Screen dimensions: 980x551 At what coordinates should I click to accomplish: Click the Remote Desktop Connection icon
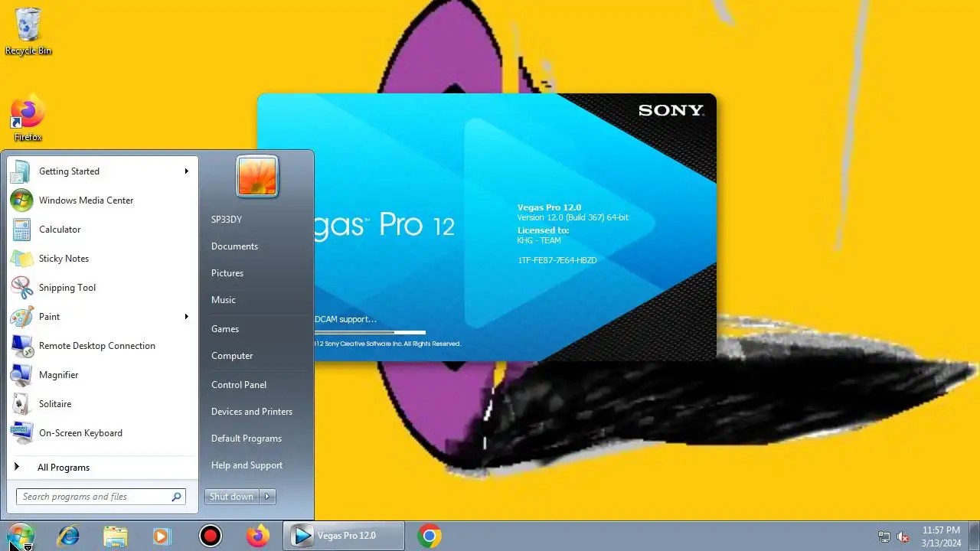[21, 346]
